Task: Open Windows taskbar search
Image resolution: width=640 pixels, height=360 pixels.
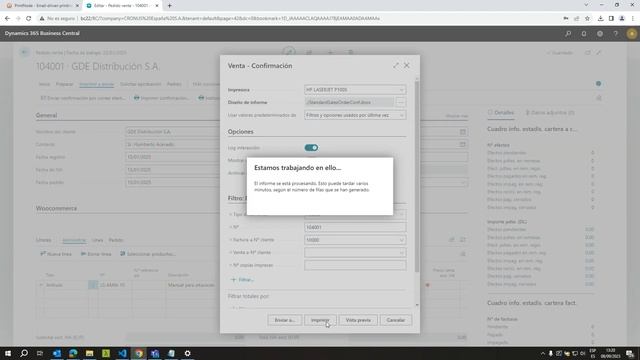Action: (24, 353)
